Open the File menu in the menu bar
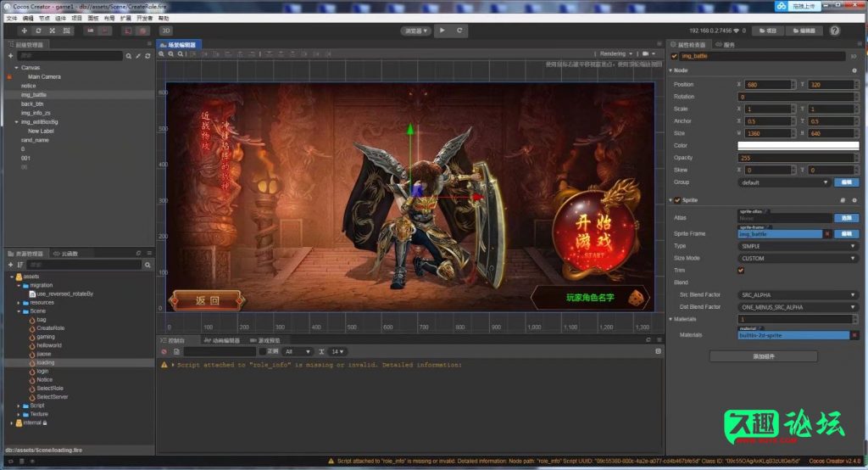 12,19
